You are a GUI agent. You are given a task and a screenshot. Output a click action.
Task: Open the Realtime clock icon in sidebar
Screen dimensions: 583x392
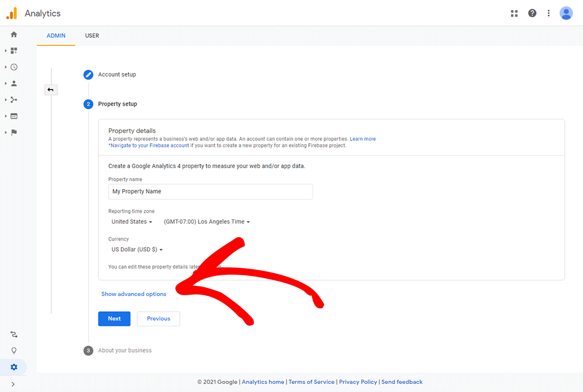coord(13,67)
